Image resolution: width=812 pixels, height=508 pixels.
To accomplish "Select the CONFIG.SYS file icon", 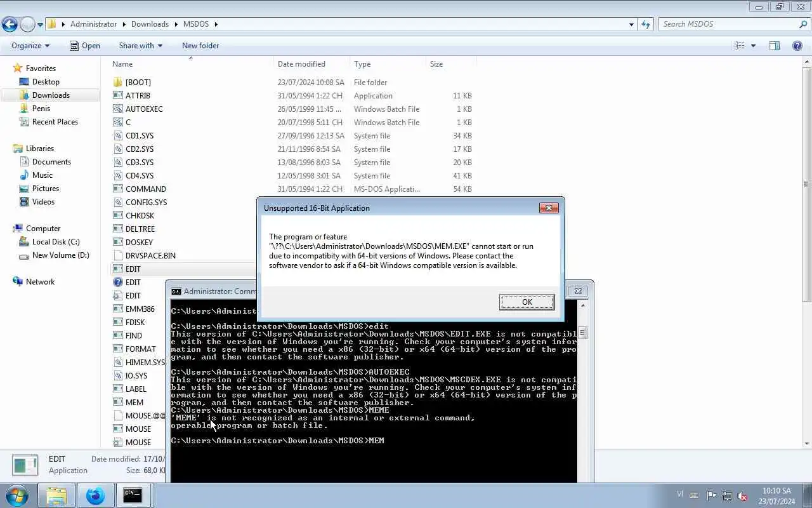I will 117,203.
